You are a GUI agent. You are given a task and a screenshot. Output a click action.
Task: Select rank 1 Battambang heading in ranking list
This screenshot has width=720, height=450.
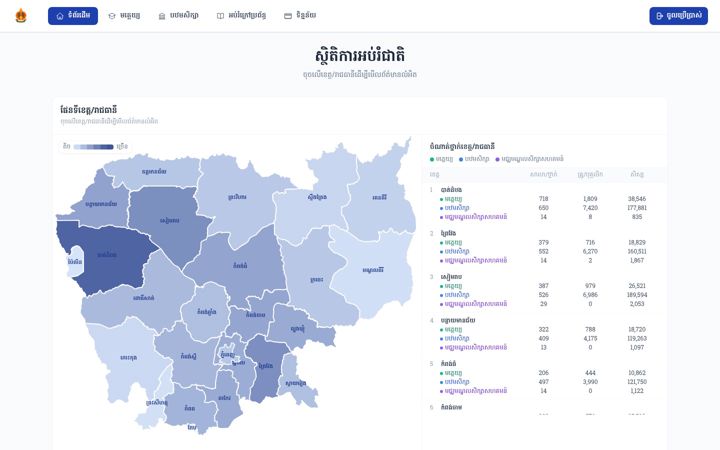tap(451, 190)
